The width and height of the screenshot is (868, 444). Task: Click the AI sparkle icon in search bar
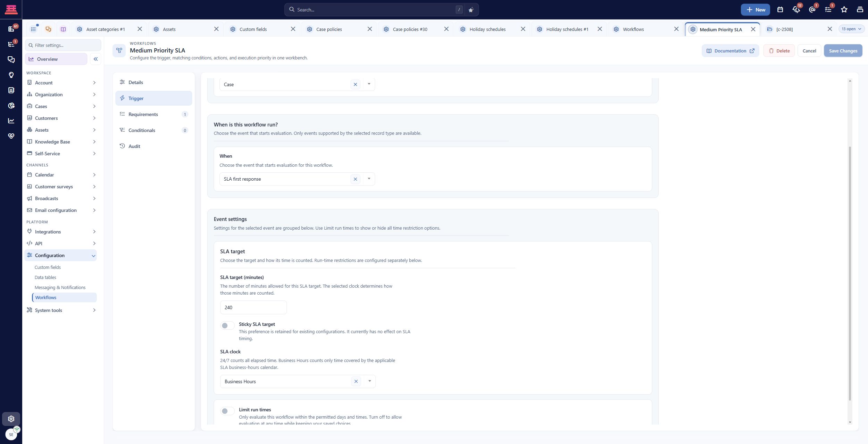[471, 10]
